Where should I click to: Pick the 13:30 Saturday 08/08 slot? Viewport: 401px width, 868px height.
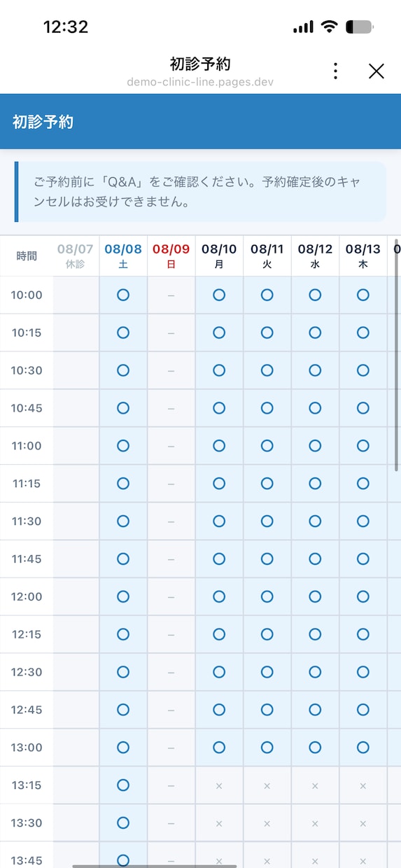pyautogui.click(x=123, y=823)
